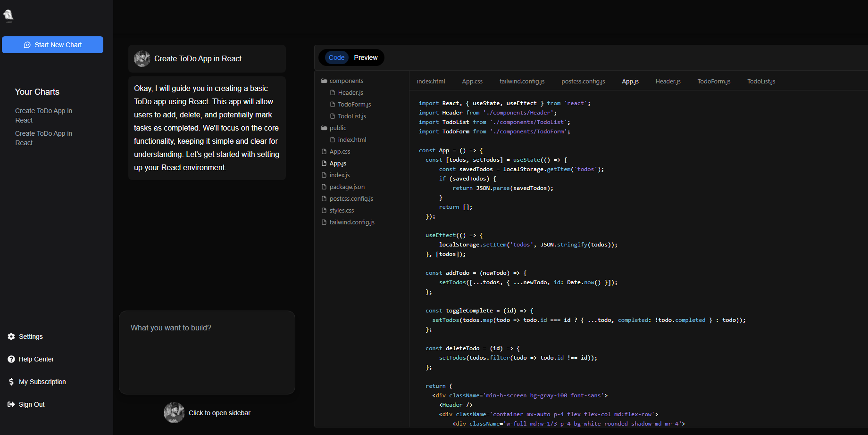
Task: Click file icon beside App.js in tree
Action: (324, 164)
